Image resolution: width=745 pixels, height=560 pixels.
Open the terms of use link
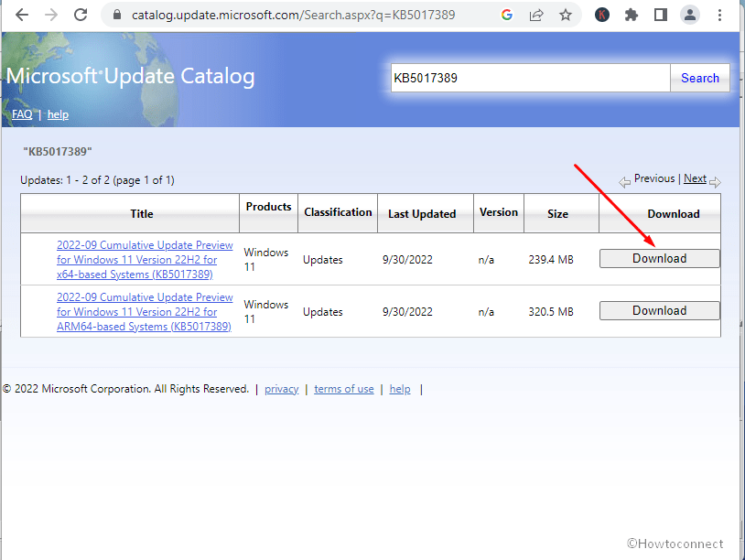tap(344, 389)
